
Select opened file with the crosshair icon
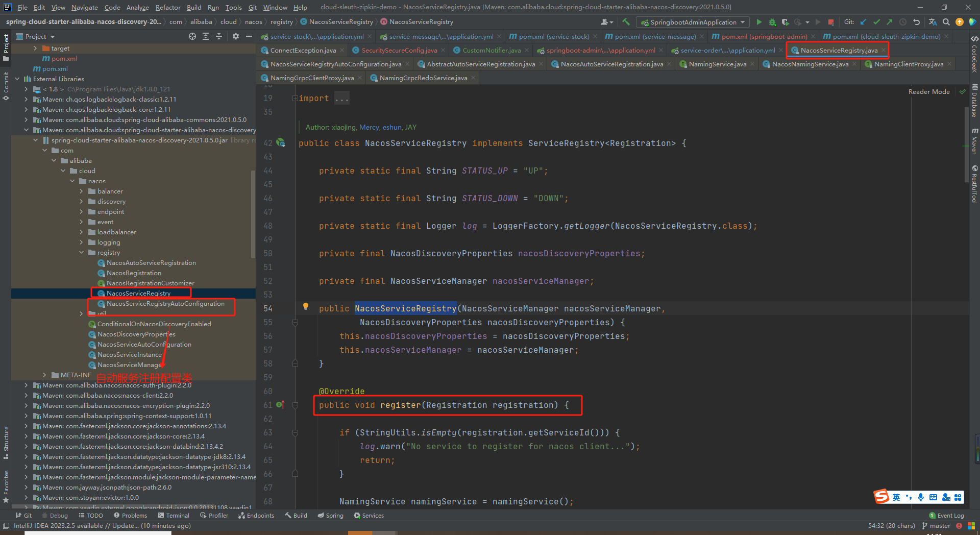point(192,36)
